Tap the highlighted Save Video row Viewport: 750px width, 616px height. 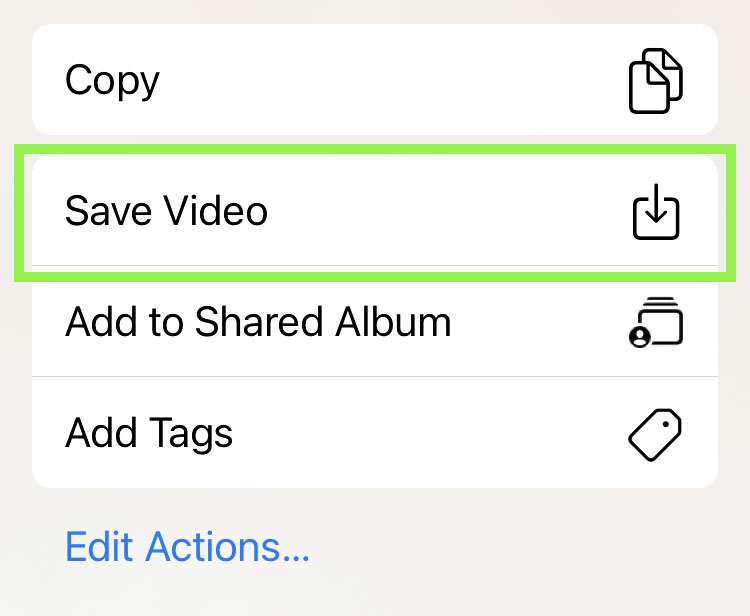375,212
